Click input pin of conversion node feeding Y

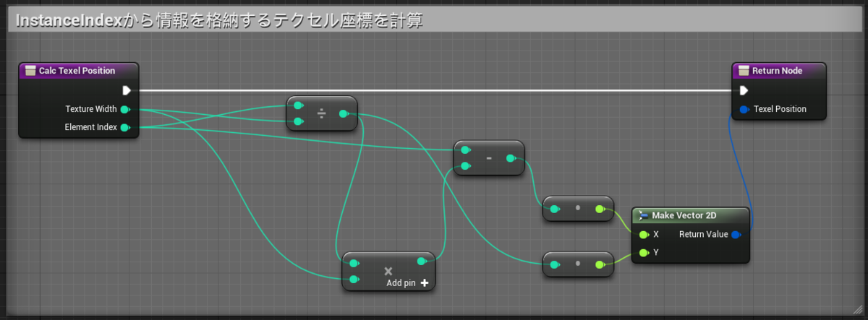click(x=554, y=265)
